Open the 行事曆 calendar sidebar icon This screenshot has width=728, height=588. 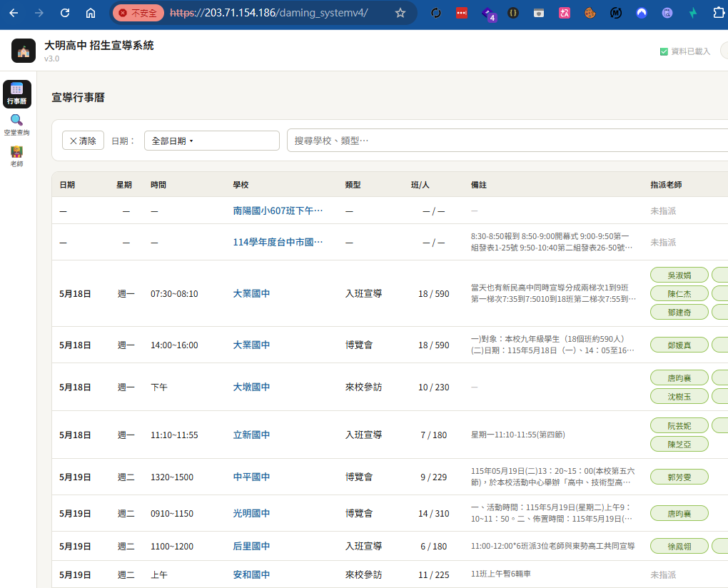(x=16, y=93)
